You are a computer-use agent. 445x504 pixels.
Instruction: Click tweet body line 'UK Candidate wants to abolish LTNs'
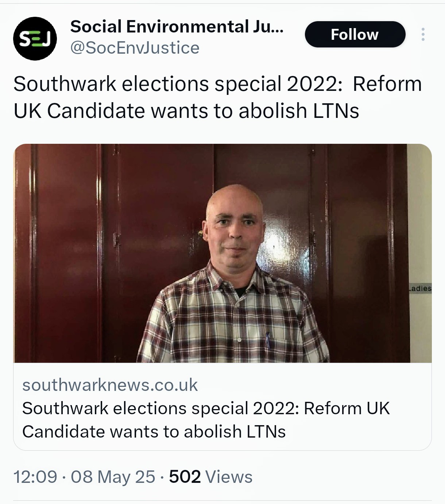tap(186, 111)
